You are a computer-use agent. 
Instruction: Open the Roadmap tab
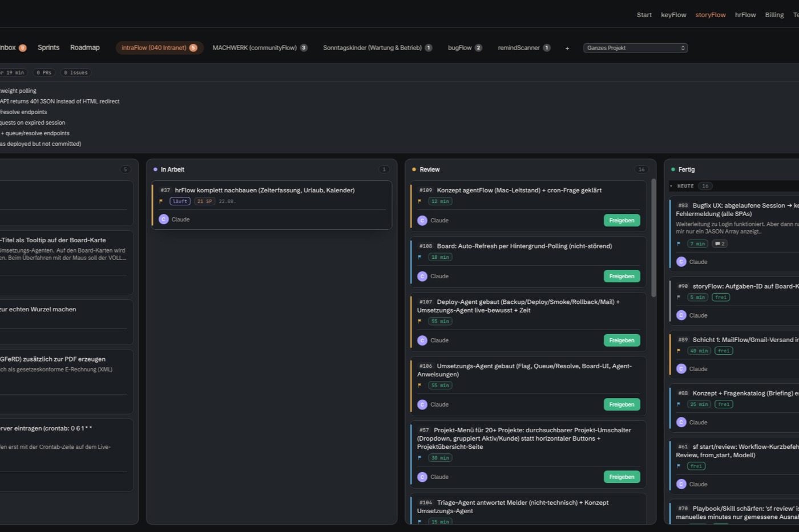coord(85,47)
